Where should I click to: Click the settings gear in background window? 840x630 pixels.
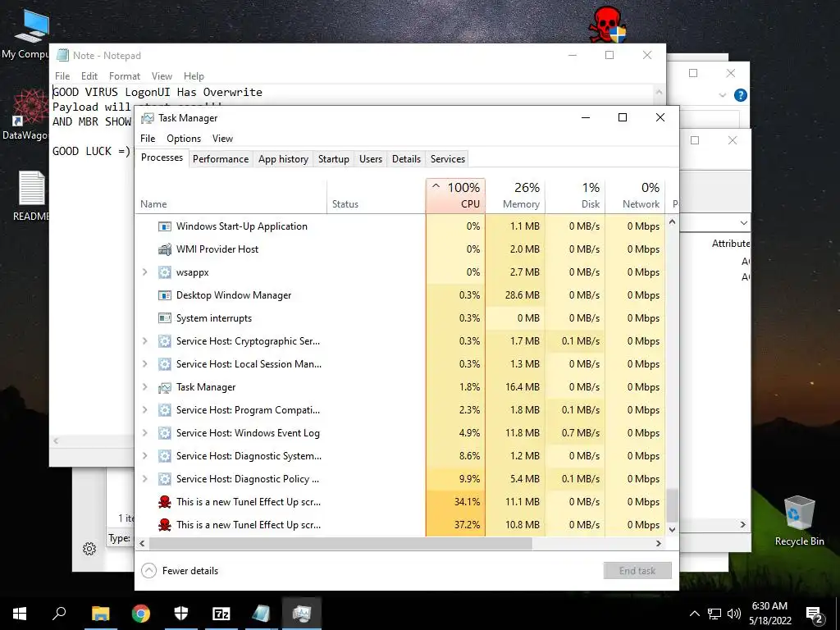(x=89, y=549)
